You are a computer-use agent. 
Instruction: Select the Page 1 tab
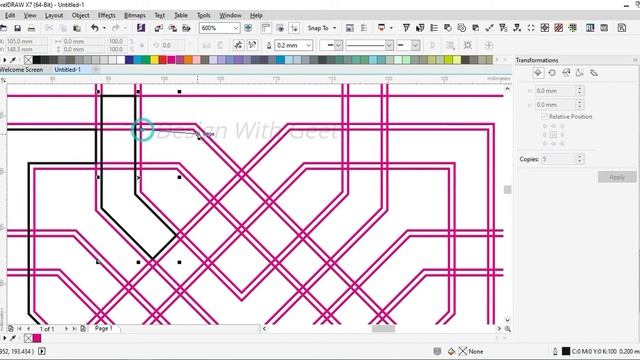104,328
